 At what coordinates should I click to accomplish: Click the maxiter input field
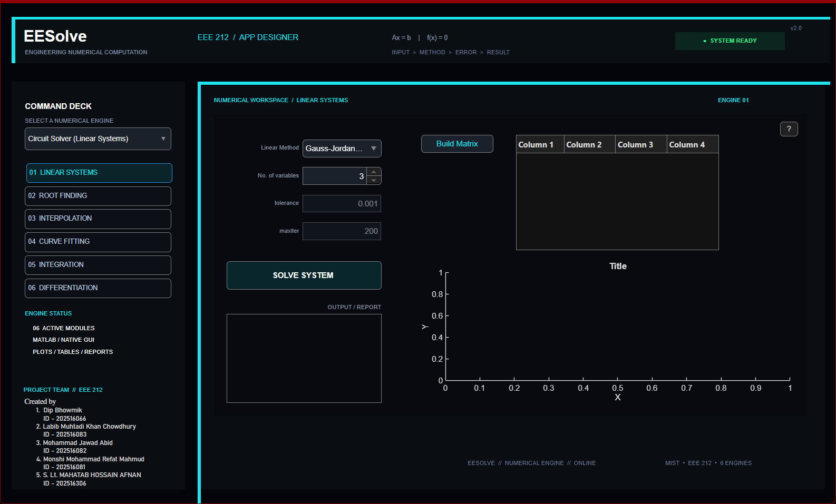(x=342, y=231)
